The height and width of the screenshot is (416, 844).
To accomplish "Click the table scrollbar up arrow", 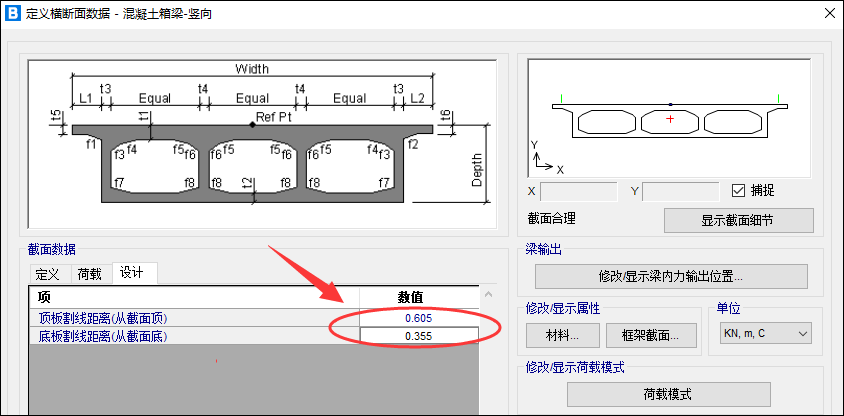I will click(488, 295).
